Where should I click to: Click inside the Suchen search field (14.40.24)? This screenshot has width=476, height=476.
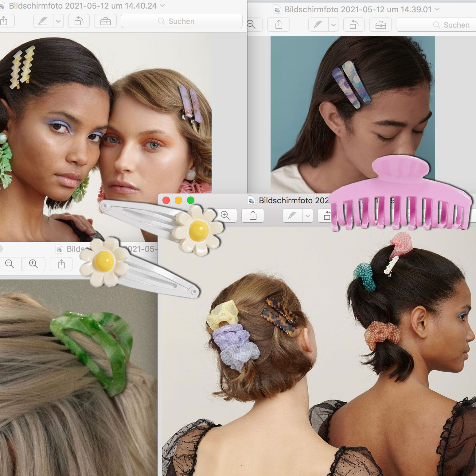(181, 21)
